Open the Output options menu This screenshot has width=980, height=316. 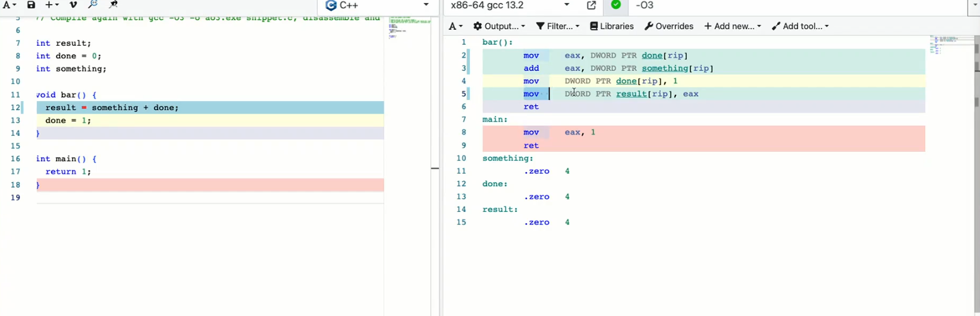499,26
